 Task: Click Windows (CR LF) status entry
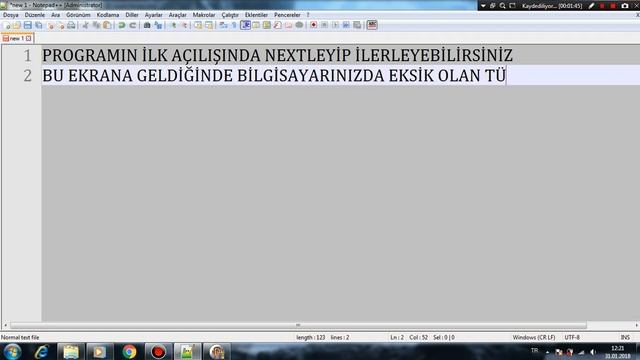(x=534, y=338)
